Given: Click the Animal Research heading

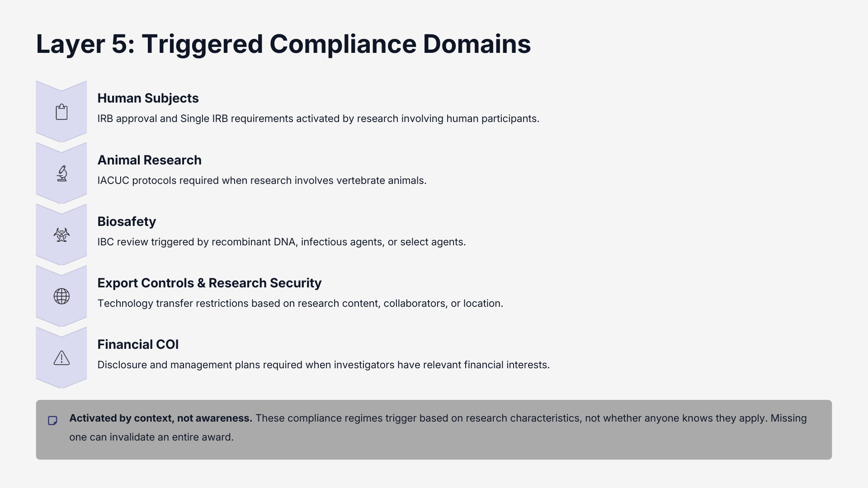Looking at the screenshot, I should click(149, 160).
